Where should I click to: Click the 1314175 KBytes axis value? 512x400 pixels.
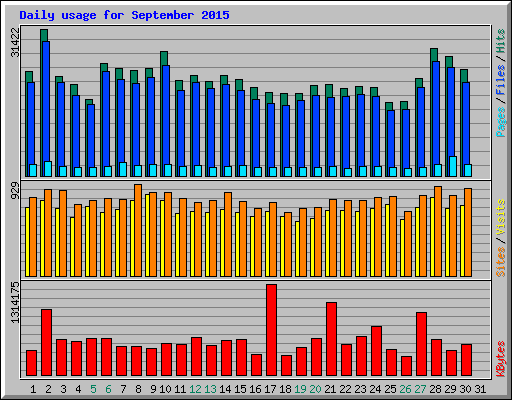(15, 303)
